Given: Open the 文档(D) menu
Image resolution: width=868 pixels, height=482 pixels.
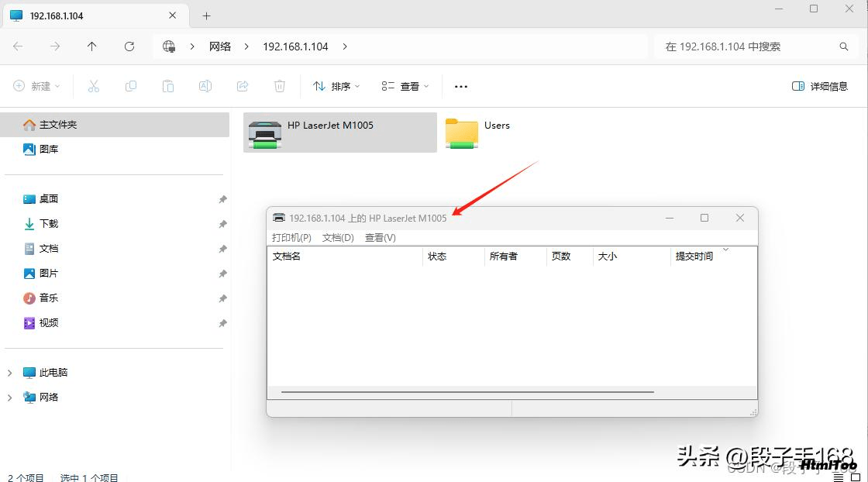Looking at the screenshot, I should coord(338,237).
